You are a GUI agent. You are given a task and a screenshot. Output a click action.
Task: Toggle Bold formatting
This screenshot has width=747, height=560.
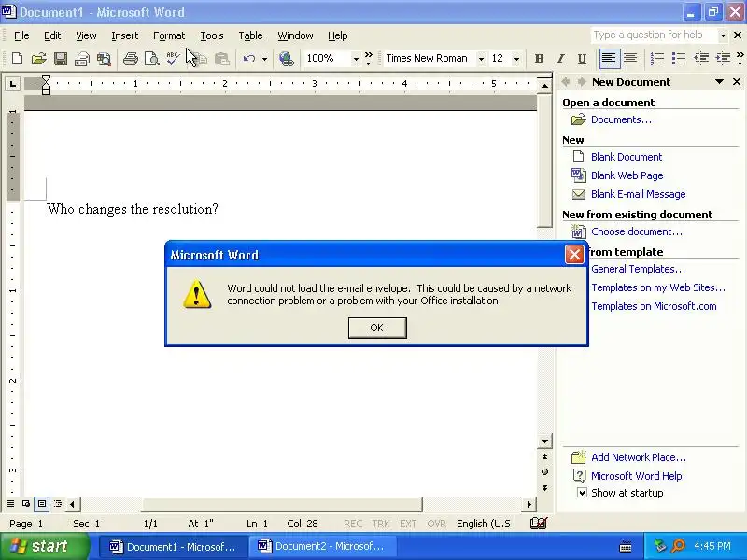(x=540, y=59)
